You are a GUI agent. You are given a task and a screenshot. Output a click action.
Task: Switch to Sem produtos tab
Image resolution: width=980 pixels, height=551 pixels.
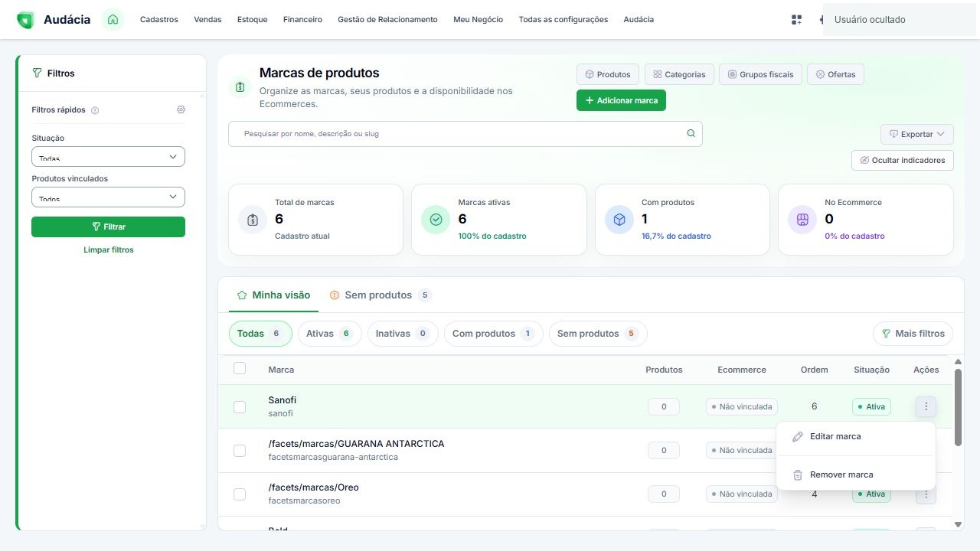point(381,295)
